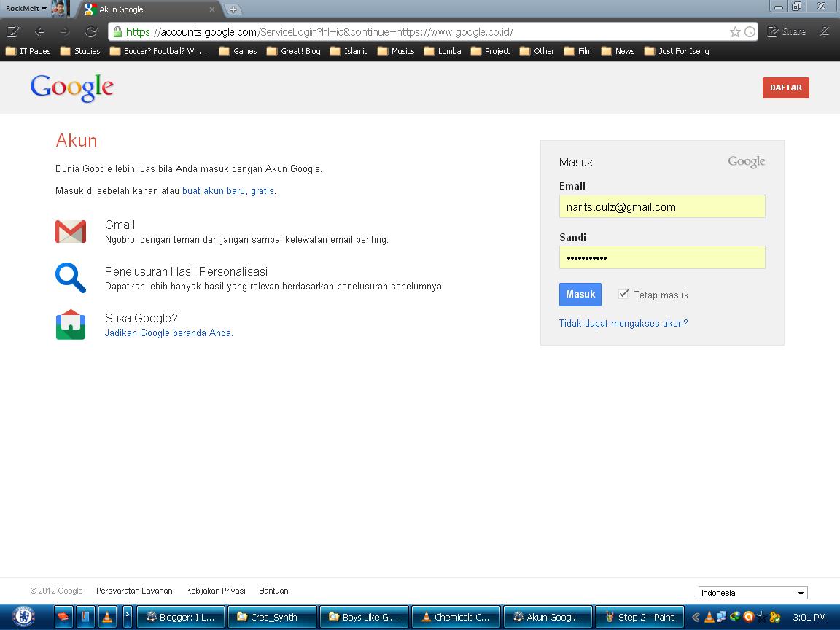Screen dimensions: 840x630
Task: Restore down the RockMelt browser window
Action: coord(796,7)
